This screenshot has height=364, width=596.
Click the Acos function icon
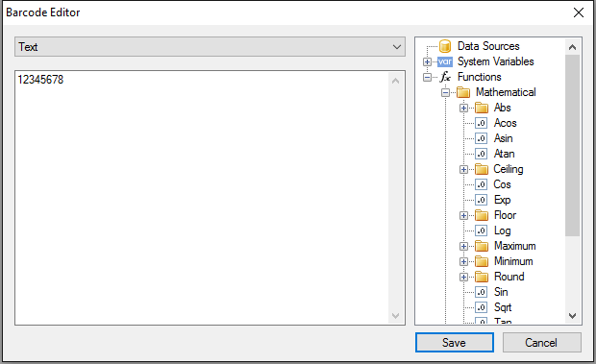[482, 123]
